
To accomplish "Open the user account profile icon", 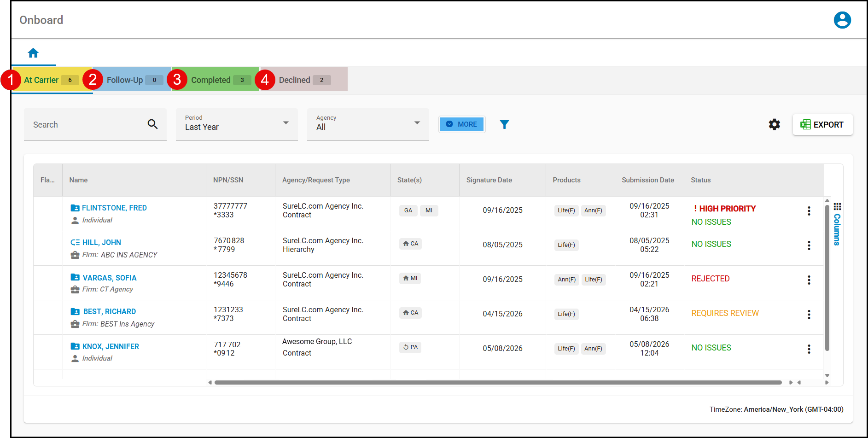I will tap(842, 20).
